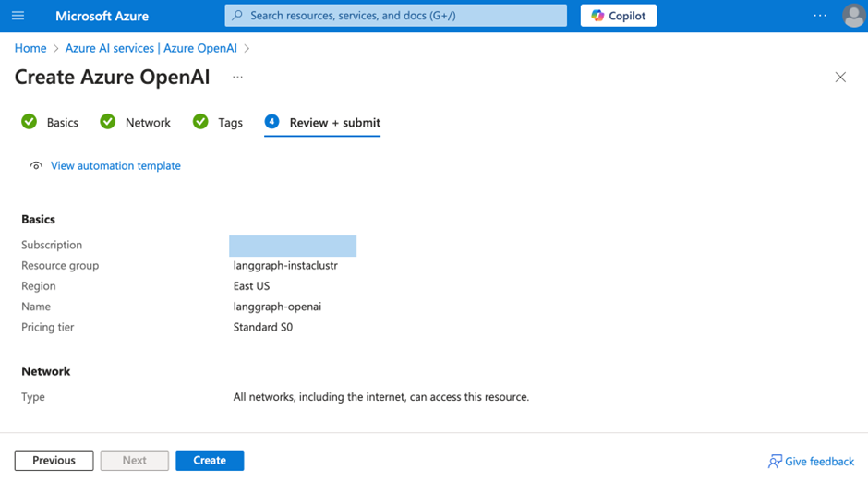Click the All networks access type text

(380, 397)
